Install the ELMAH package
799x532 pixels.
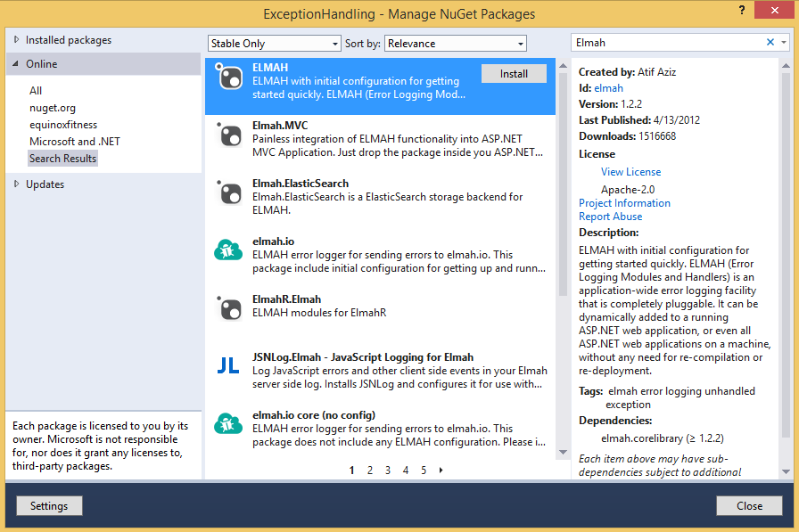(514, 74)
